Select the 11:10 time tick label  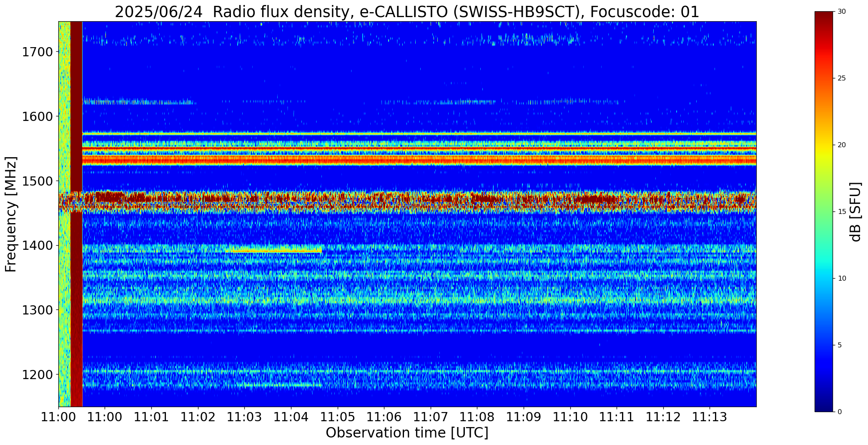(570, 417)
